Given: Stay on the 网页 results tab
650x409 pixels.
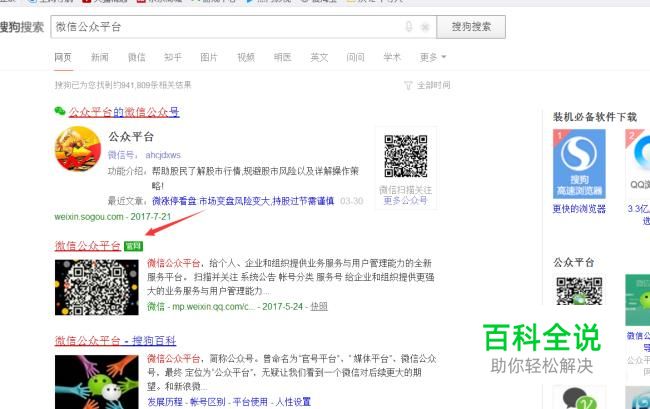Looking at the screenshot, I should tap(63, 57).
